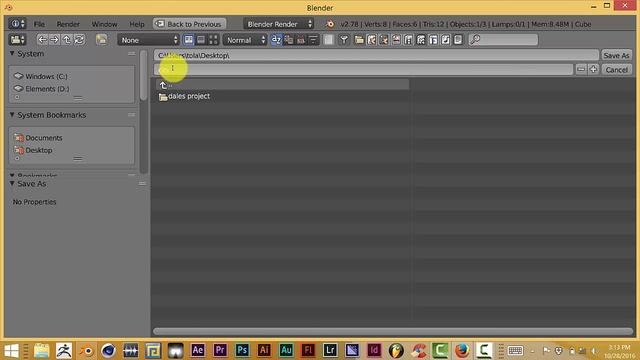Toggle script files filter

tap(421, 40)
